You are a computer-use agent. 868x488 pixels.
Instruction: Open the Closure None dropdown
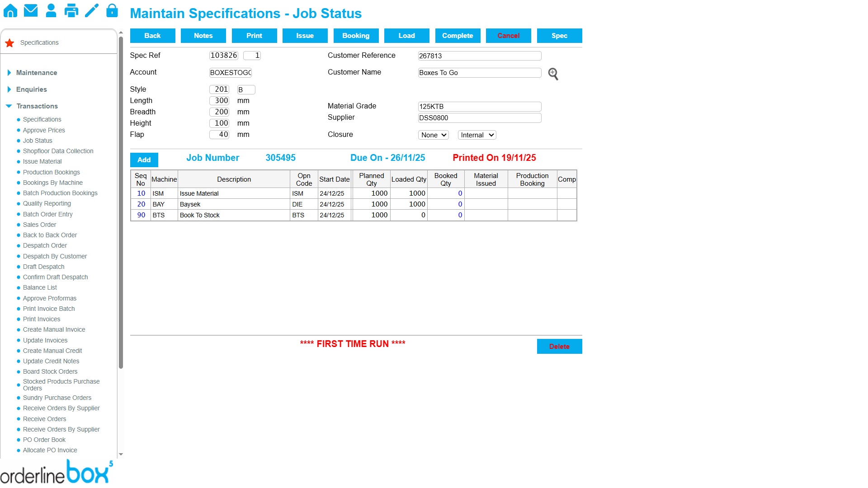(433, 135)
